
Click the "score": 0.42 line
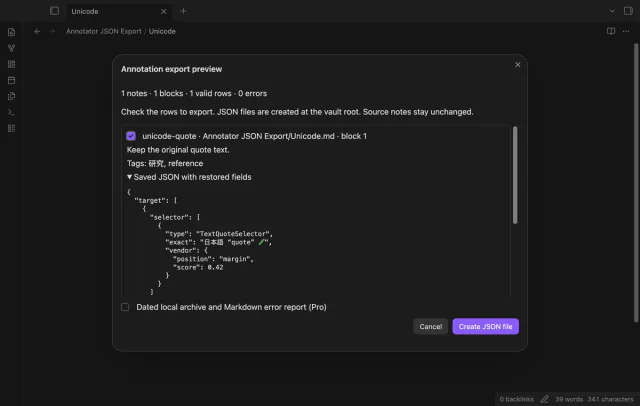[x=198, y=268]
